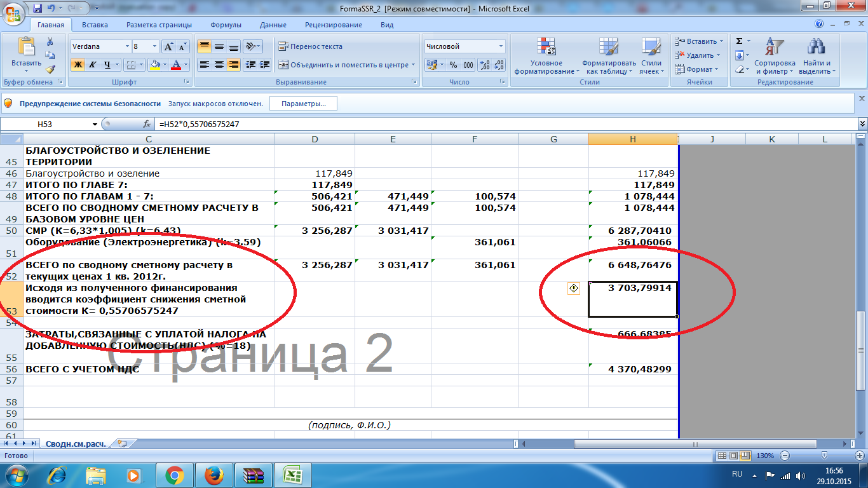Screen dimensions: 868x488
Task: Apply the thousands separator format
Action: 468,65
